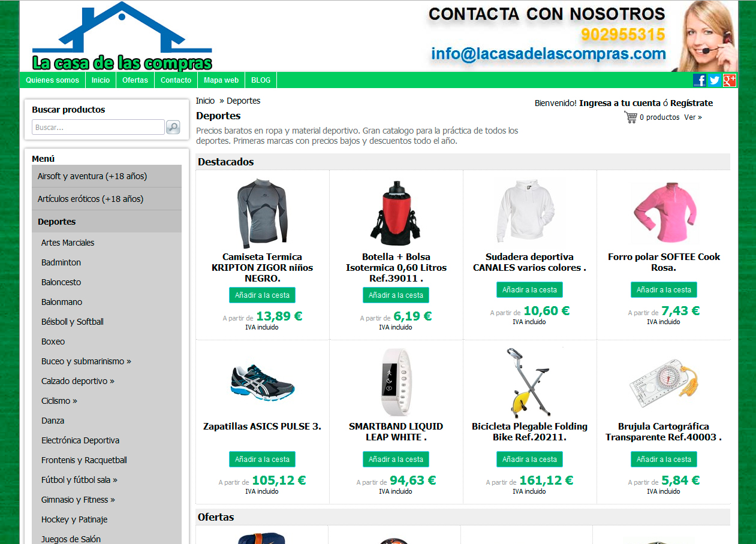Click Ingresa a tu cuenta link
This screenshot has height=544, width=756.
620,103
